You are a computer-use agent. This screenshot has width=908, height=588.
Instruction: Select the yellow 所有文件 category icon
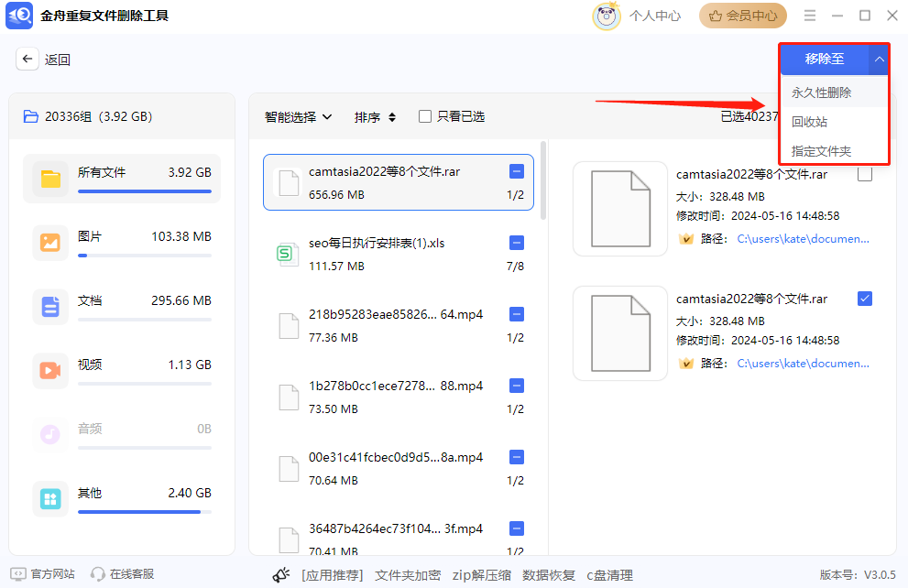[50, 179]
